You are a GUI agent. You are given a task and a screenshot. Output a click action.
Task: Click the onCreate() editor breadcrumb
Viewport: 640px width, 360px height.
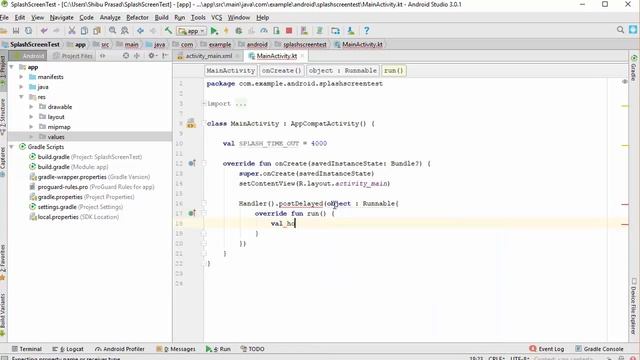pyautogui.click(x=282, y=71)
